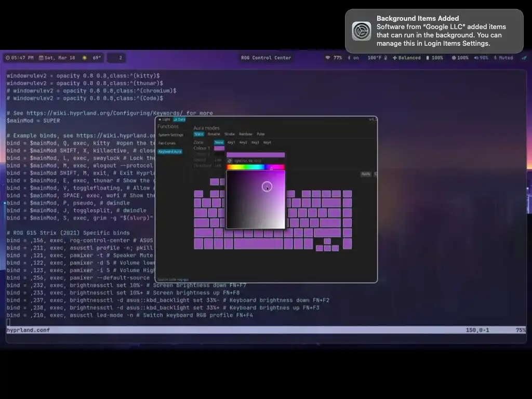The image size is (532, 399).
Task: Open System Settings in Functions sidebar
Action: click(170, 135)
